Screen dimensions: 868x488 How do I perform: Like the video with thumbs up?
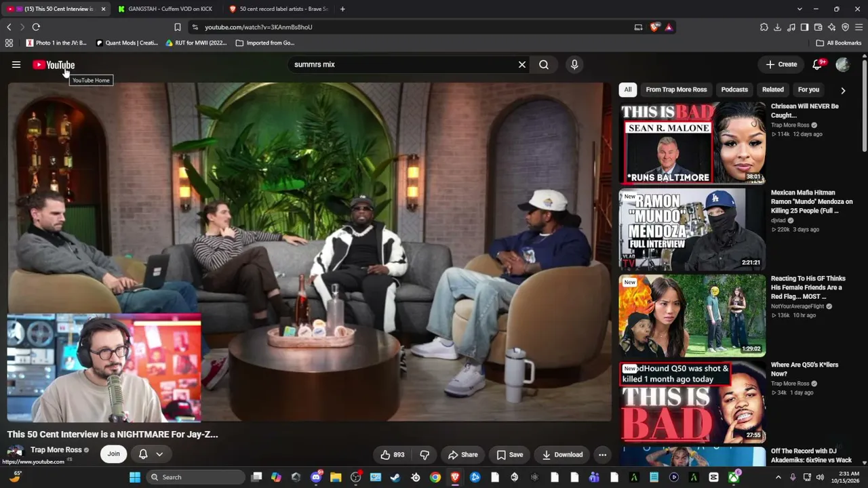[393, 455]
